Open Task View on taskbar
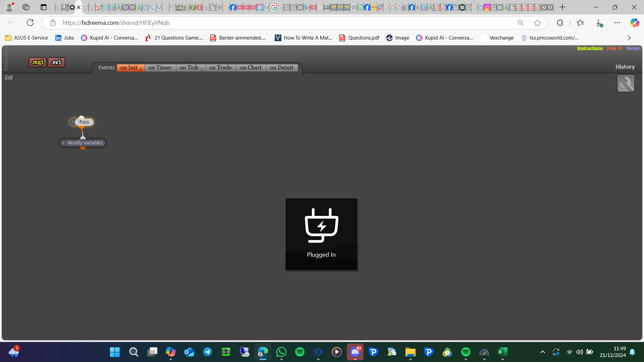 click(152, 352)
